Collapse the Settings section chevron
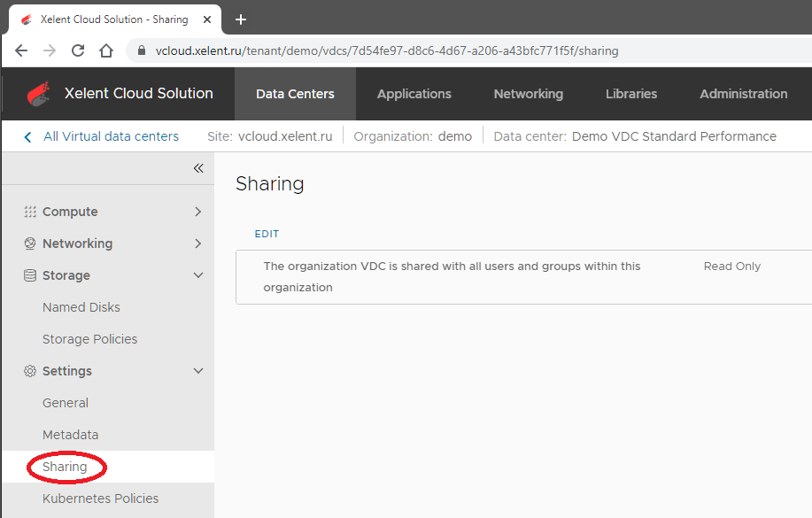This screenshot has width=812, height=518. (x=197, y=371)
